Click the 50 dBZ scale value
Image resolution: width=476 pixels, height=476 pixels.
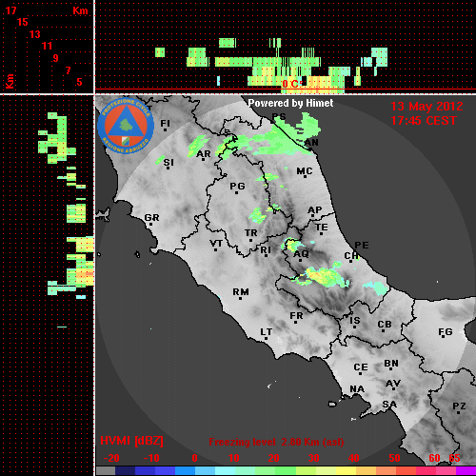[394, 458]
